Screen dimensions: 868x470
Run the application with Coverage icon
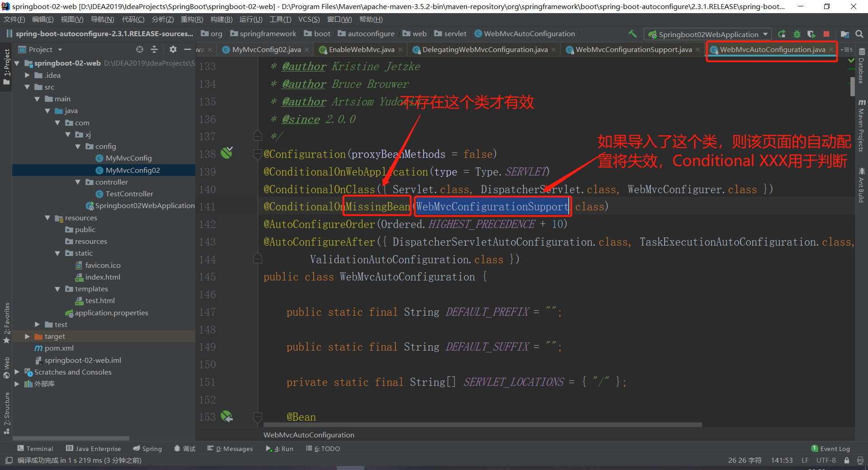[811, 34]
